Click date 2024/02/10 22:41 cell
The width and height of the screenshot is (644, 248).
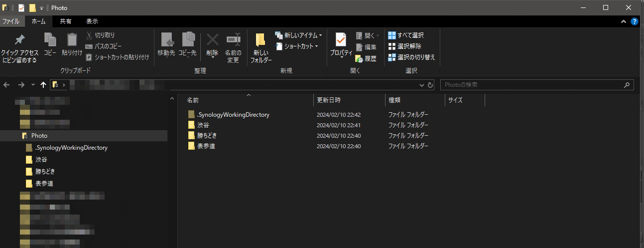click(339, 125)
